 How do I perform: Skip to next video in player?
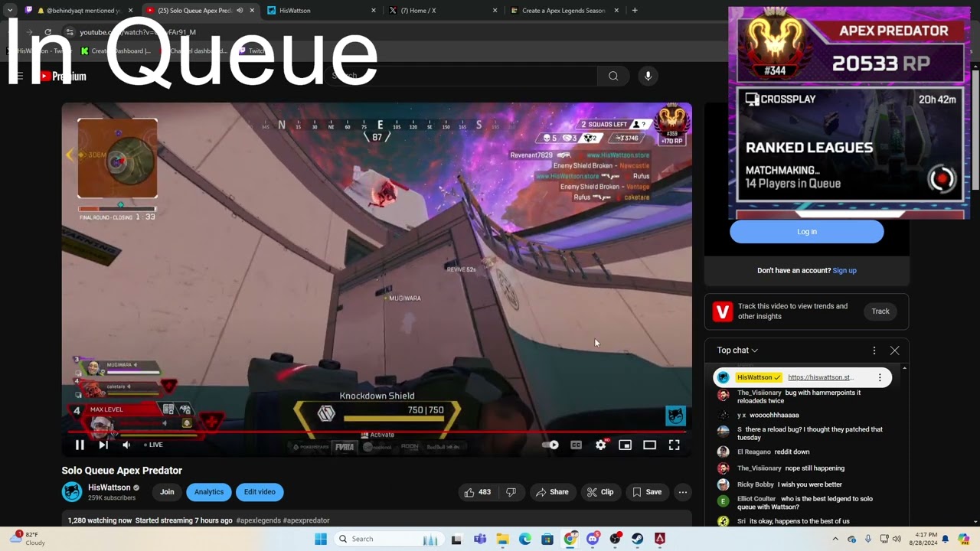pyautogui.click(x=103, y=445)
